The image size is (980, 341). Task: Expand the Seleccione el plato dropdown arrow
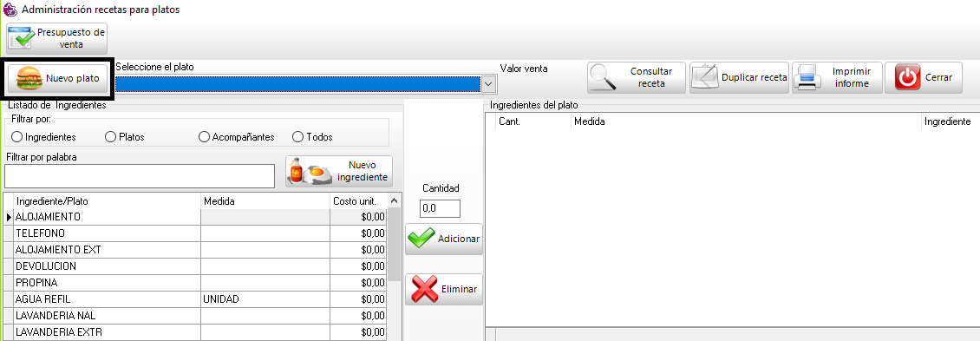tap(489, 83)
